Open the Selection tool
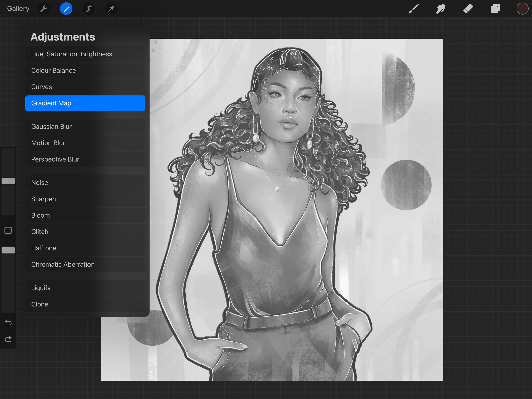Viewport: 532px width, 399px height. coord(89,9)
